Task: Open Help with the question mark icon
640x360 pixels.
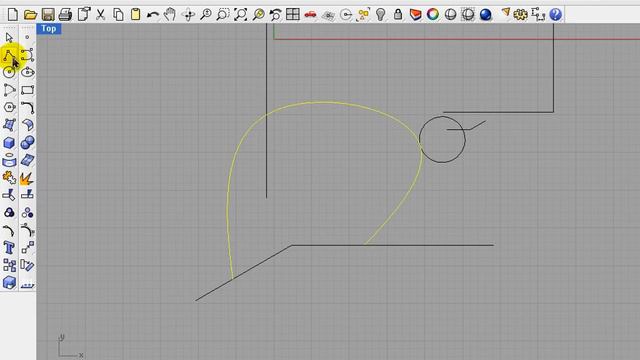Action: (x=555, y=15)
